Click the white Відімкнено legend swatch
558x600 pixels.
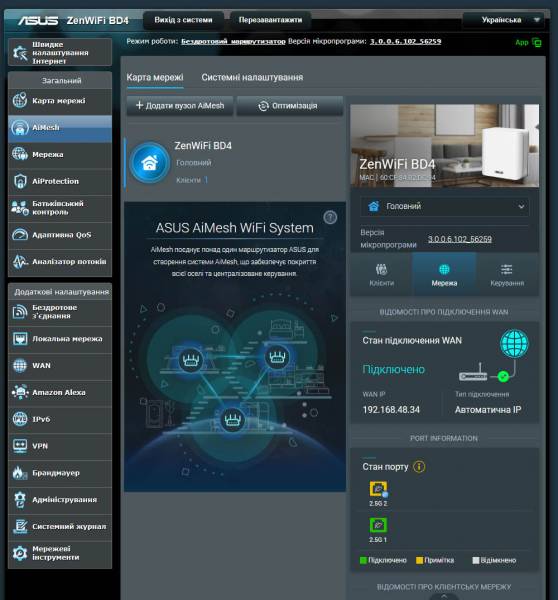476,560
